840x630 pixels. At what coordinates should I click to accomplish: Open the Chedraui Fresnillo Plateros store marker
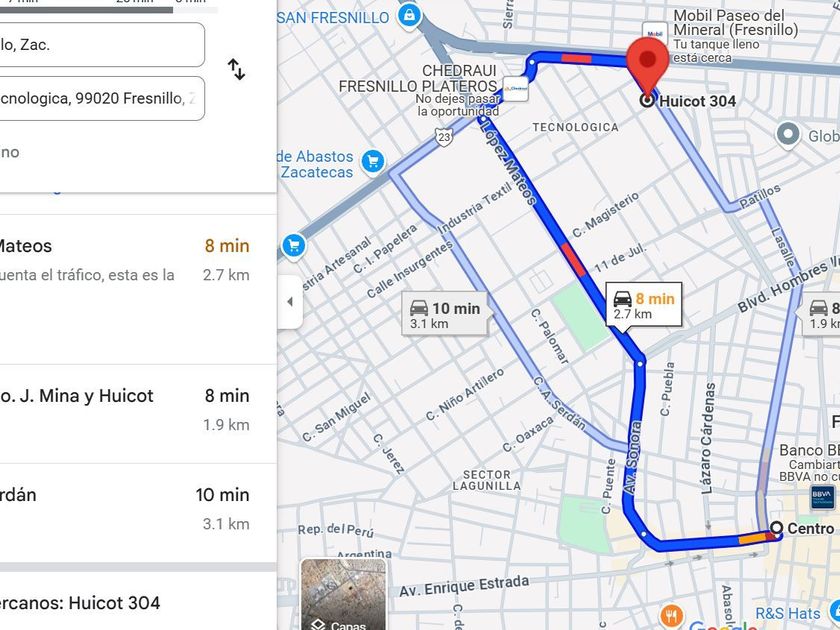[516, 89]
